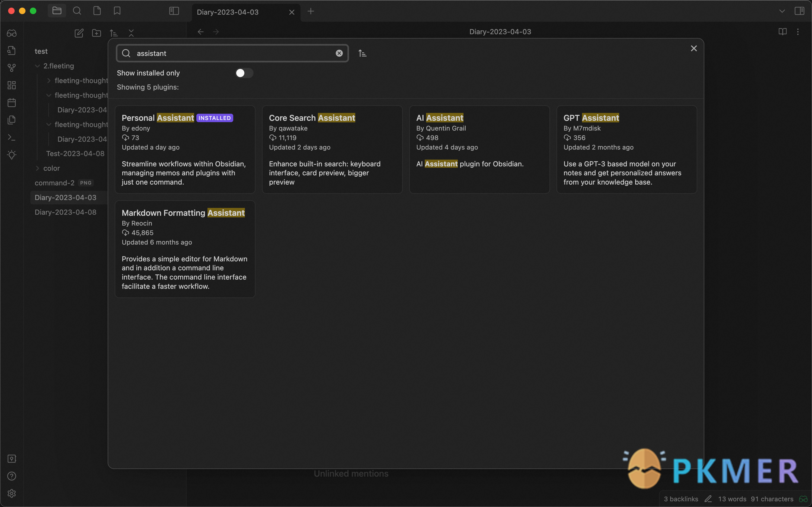This screenshot has height=507, width=812.
Task: Open Core Search Assistant plugin card
Action: click(x=332, y=150)
